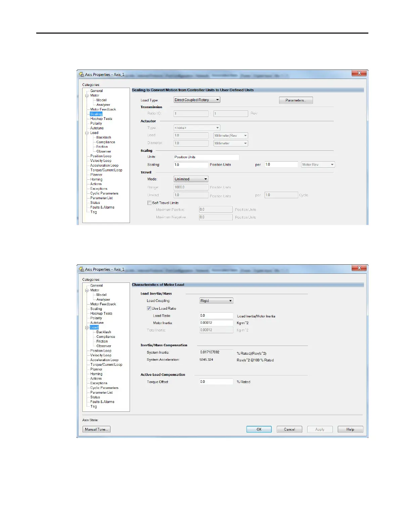The image size is (411, 532).
Task: Select Friction in the bottom window categories
Action: tap(102, 341)
